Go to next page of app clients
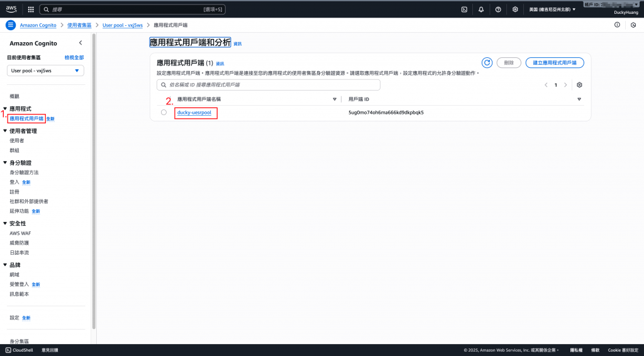The height and width of the screenshot is (356, 644). coord(565,85)
